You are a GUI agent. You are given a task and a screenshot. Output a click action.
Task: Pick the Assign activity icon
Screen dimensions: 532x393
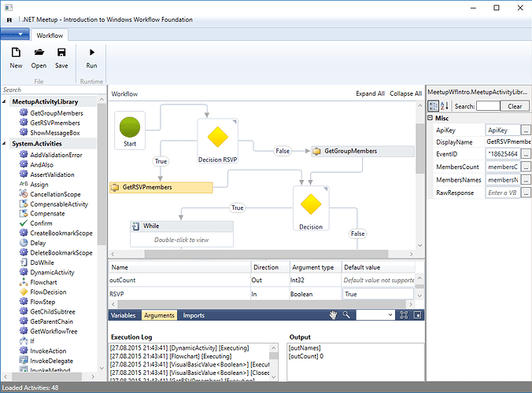24,184
